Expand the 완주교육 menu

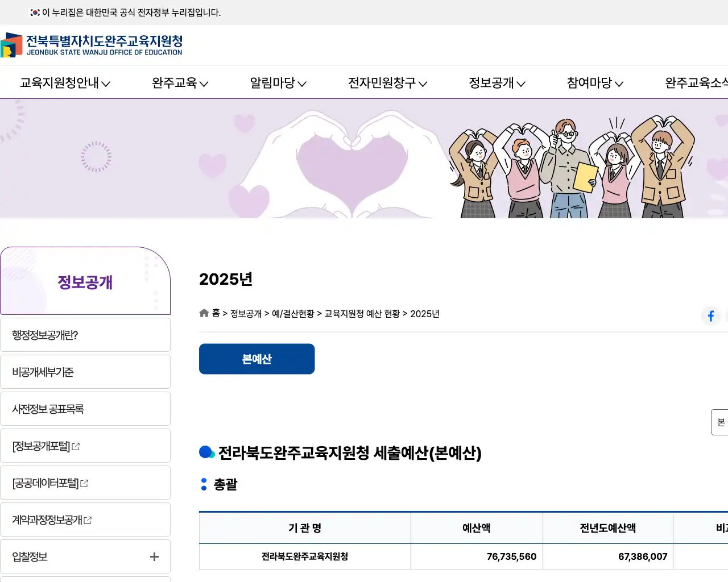pos(180,83)
